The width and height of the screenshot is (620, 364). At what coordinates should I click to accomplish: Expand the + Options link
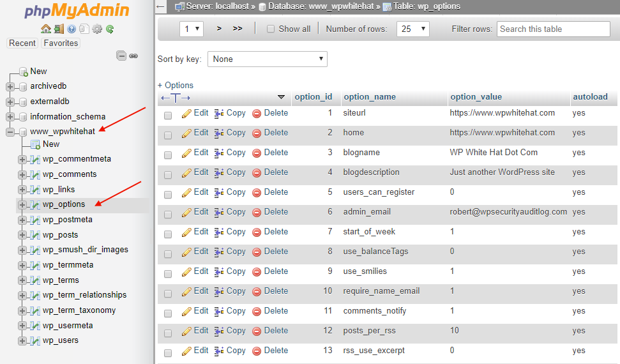click(x=176, y=85)
